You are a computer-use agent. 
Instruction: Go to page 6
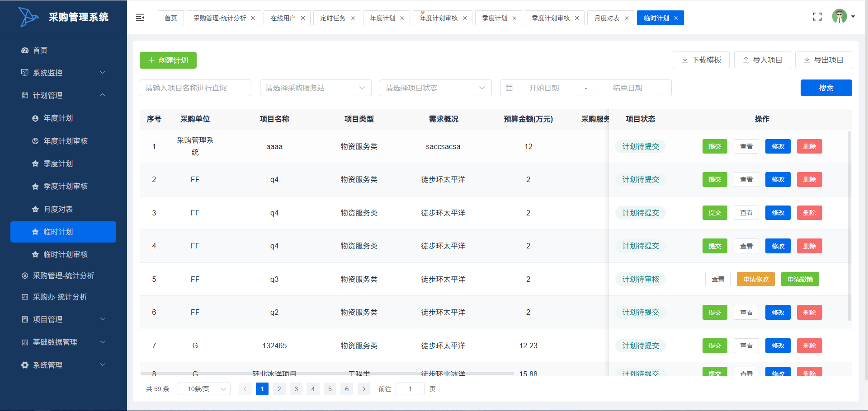click(347, 389)
